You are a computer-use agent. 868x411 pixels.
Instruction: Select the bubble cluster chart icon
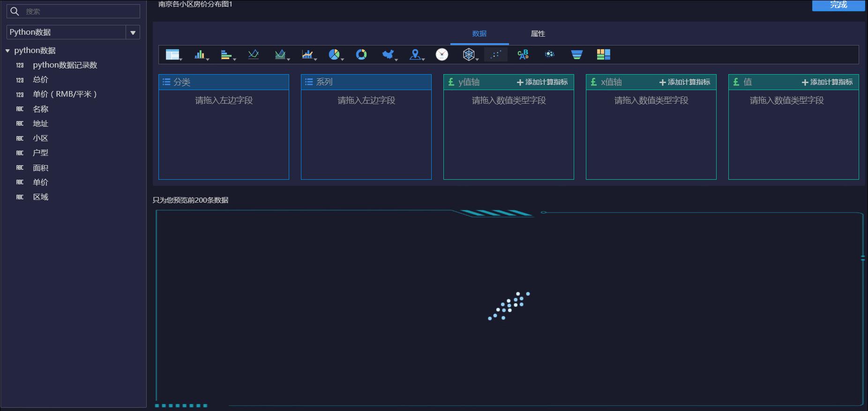click(550, 54)
